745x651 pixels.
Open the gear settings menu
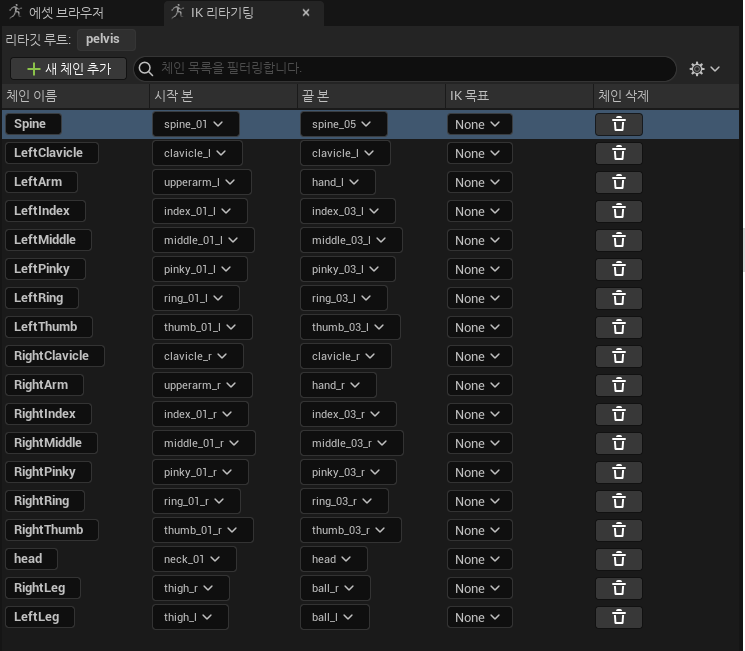coord(704,69)
